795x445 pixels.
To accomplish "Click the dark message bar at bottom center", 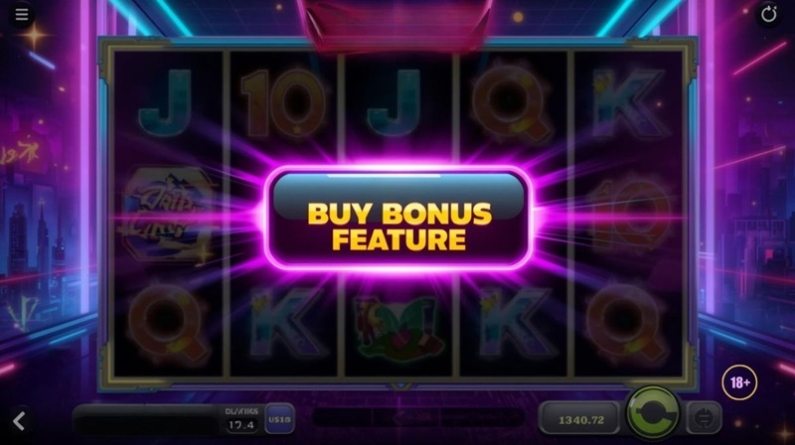I will pyautogui.click(x=418, y=418).
